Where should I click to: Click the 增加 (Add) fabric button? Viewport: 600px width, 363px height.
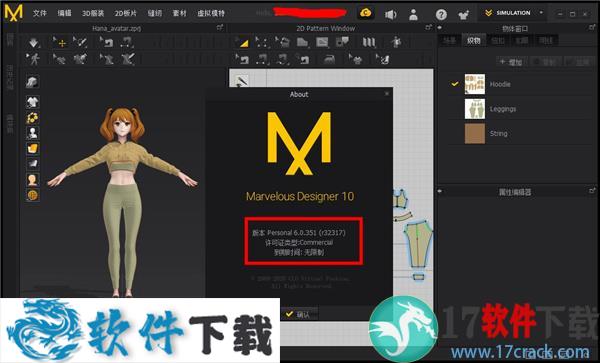(x=512, y=61)
